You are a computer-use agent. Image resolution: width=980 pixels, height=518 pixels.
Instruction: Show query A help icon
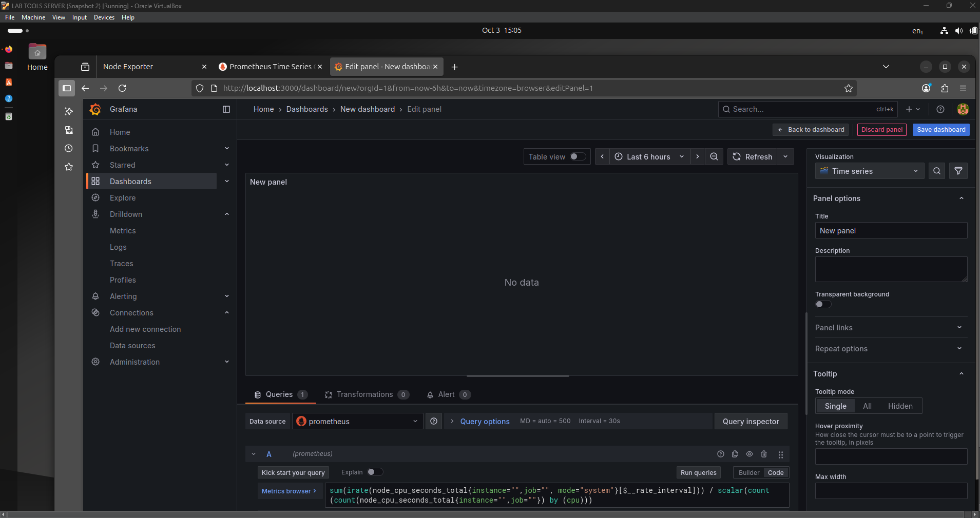point(721,454)
